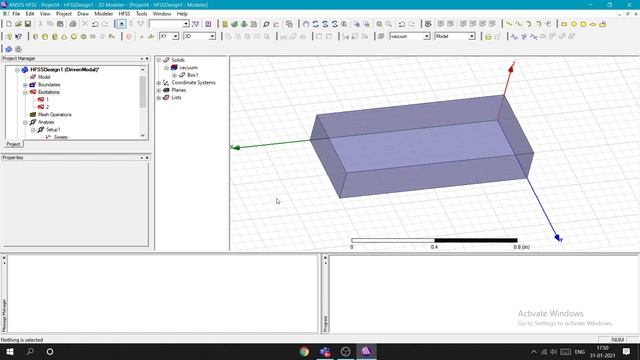This screenshot has width=640, height=360.
Task: Select the Model item in project tree
Action: click(44, 77)
